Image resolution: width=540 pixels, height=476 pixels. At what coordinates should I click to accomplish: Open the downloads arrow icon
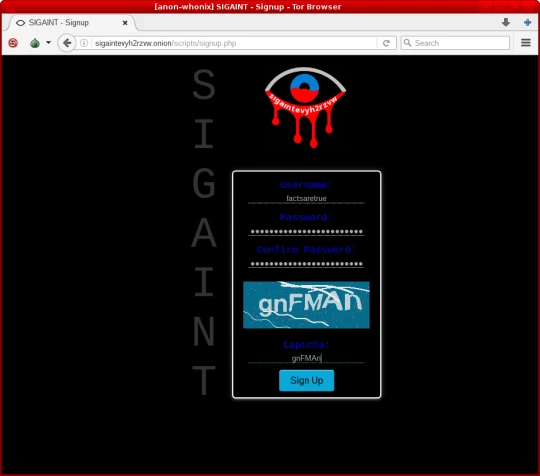click(x=506, y=22)
